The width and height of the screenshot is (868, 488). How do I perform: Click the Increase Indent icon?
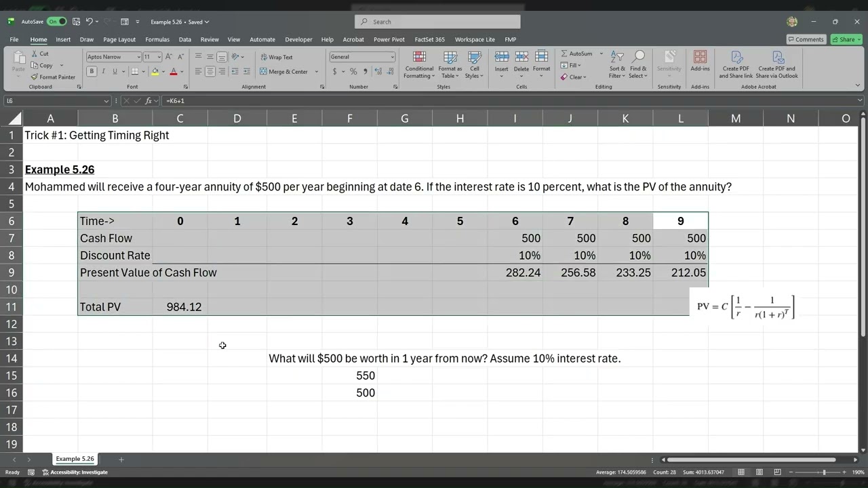pyautogui.click(x=247, y=71)
